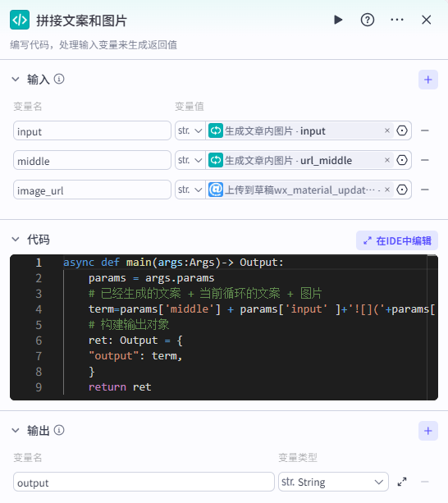Click the green code node icon
448x503 pixels.
pyautogui.click(x=20, y=20)
